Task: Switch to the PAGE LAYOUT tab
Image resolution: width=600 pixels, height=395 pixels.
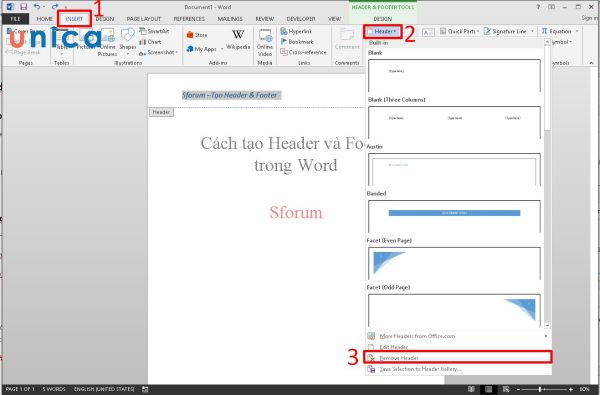Action: tap(143, 19)
